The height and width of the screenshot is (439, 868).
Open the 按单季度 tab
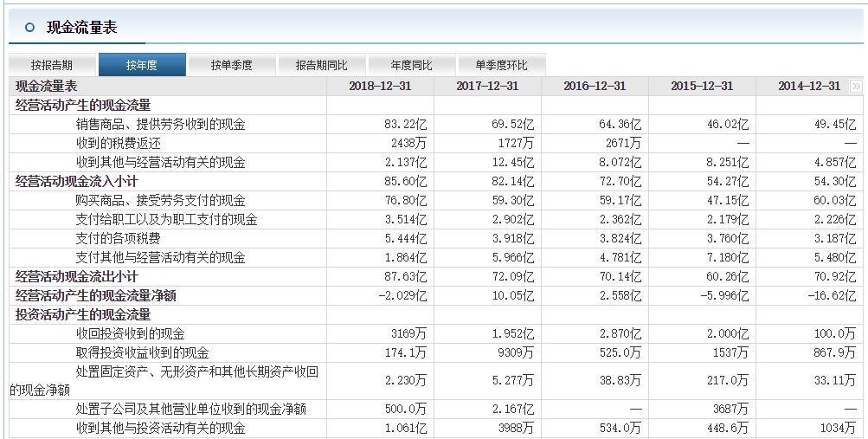[x=231, y=65]
